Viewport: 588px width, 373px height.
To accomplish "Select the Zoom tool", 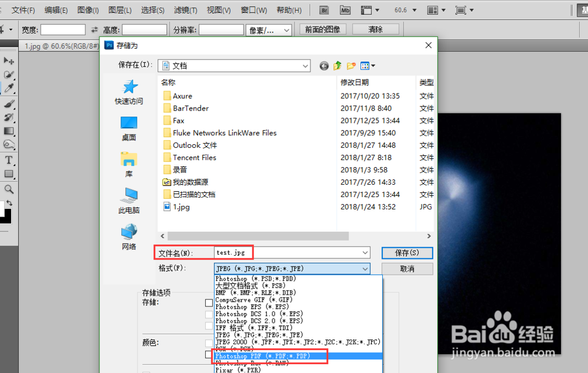I will [x=8, y=189].
